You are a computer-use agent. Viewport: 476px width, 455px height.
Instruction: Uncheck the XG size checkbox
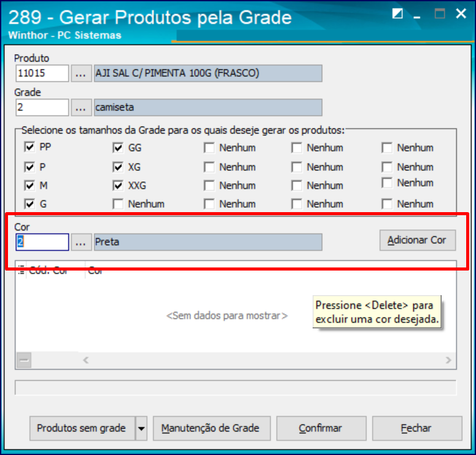118,167
